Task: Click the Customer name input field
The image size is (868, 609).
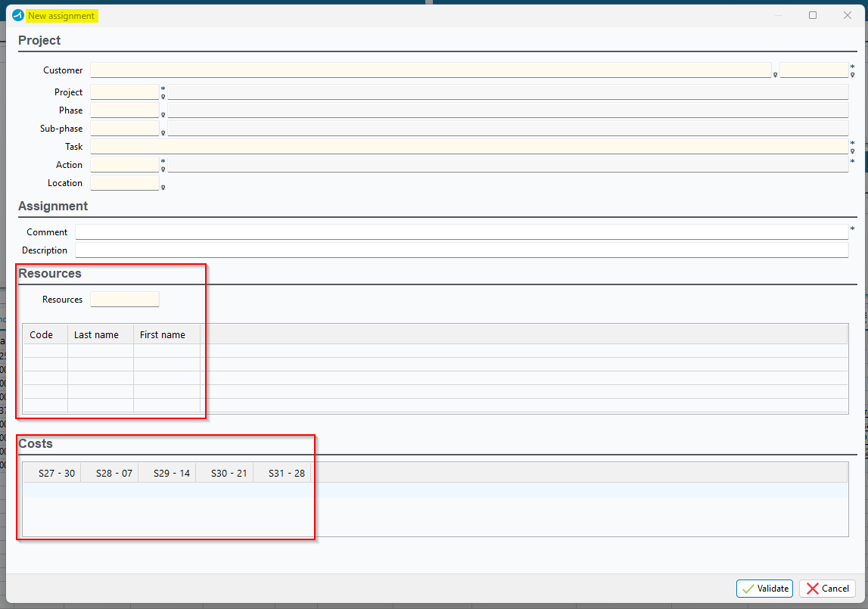Action: 430,70
